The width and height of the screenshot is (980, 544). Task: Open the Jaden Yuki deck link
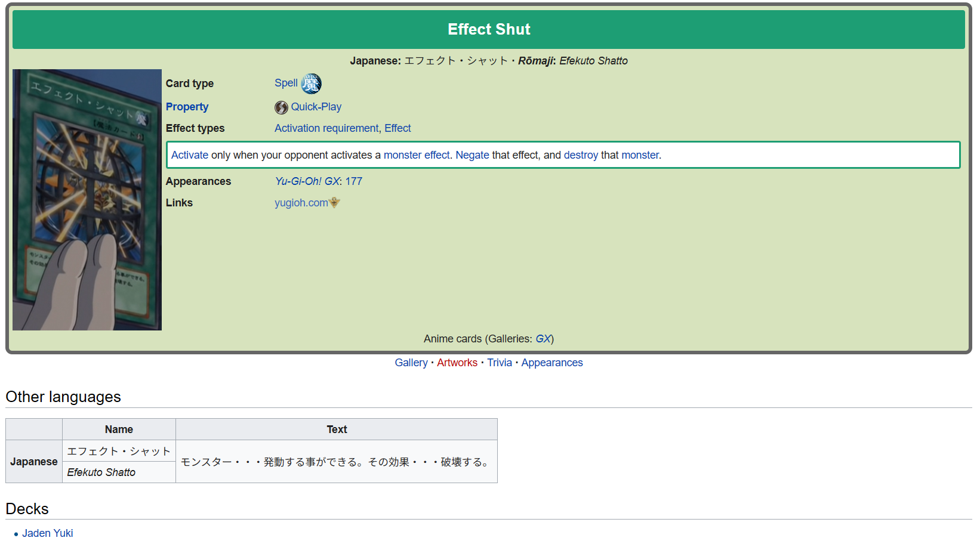pyautogui.click(x=48, y=533)
